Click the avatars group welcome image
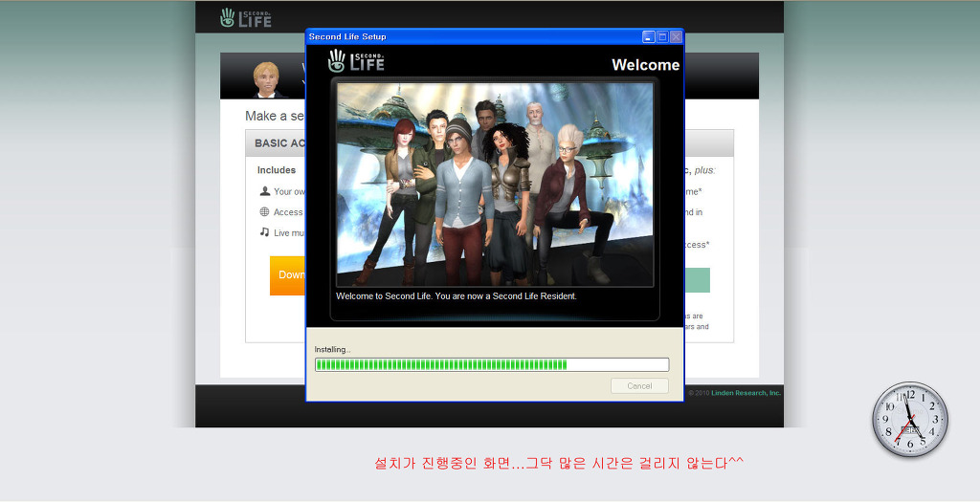 495,184
